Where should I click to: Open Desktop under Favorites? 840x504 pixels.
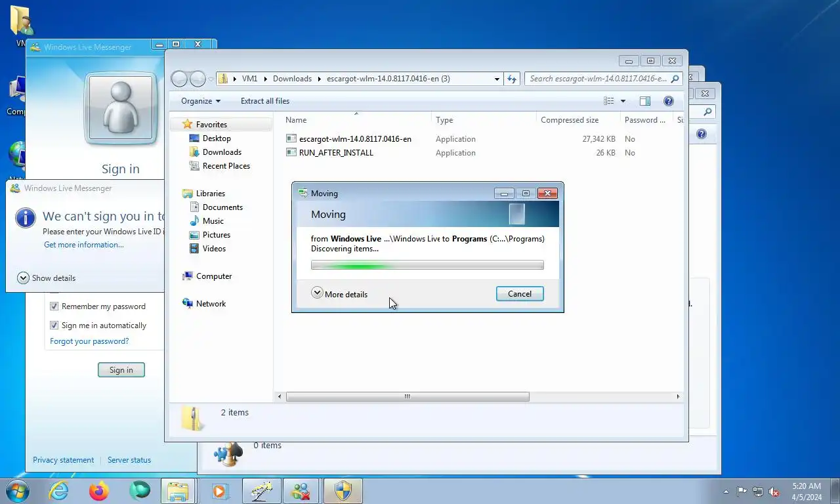(217, 138)
